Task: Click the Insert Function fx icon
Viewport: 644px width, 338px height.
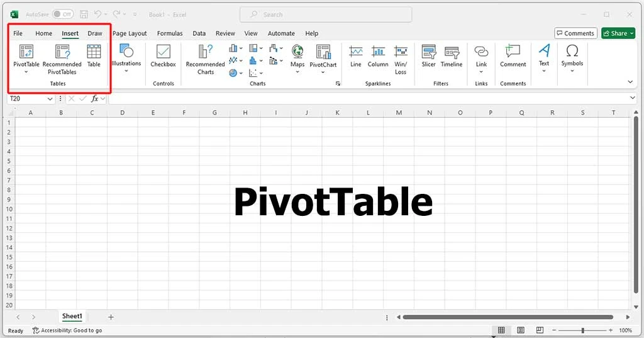Action: (94, 99)
